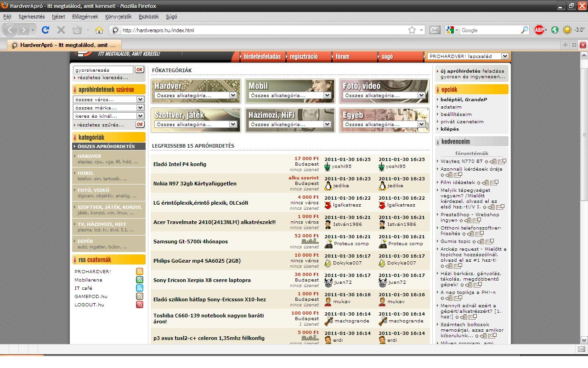Open the PROHARDVER! lapcsalád dropdown
Viewport: 588px width, 368px height.
[x=468, y=56]
